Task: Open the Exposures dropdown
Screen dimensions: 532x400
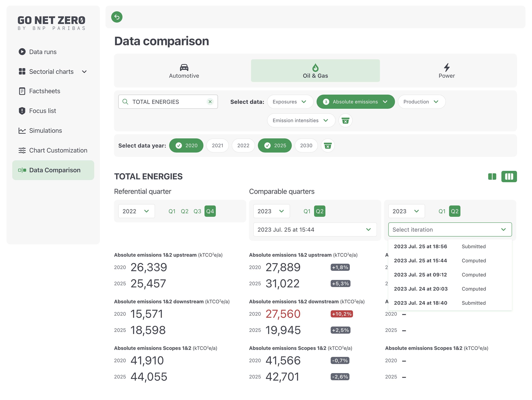Action: click(290, 102)
